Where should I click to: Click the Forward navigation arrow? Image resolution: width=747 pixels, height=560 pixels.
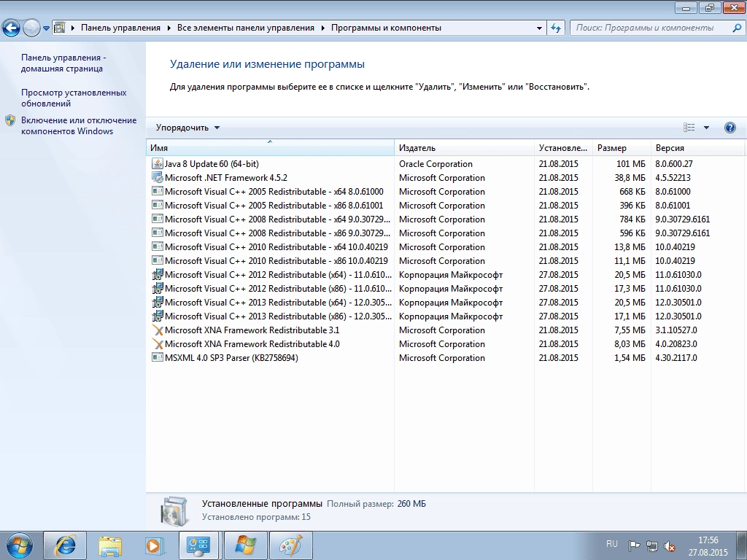point(31,28)
